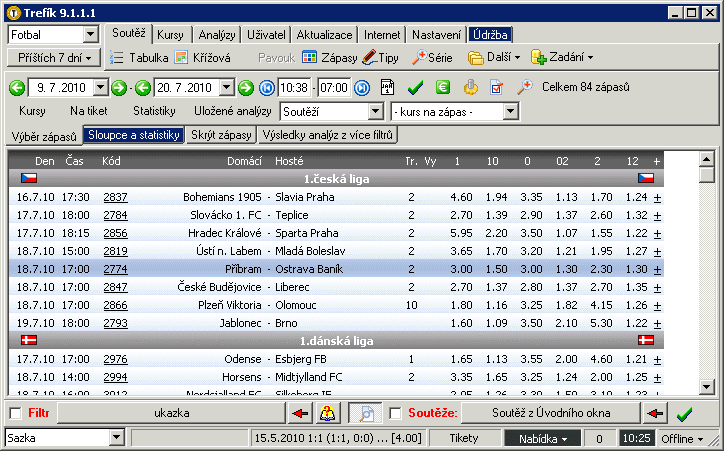Viewport: 724px width, 451px height.
Task: Open the Tipy pencil tool
Action: tap(380, 58)
